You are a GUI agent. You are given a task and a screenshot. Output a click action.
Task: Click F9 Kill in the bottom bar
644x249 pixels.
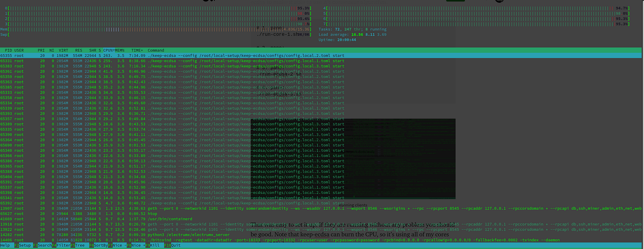coord(155,246)
